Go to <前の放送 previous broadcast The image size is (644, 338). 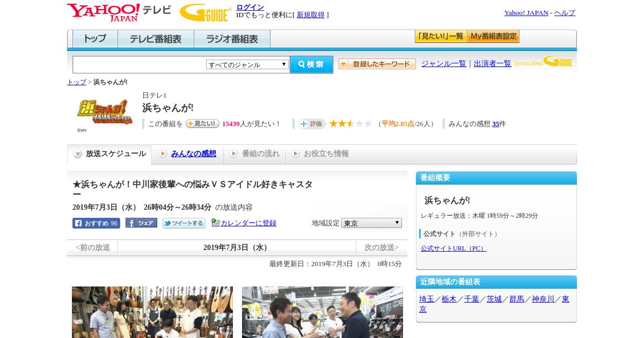92,247
